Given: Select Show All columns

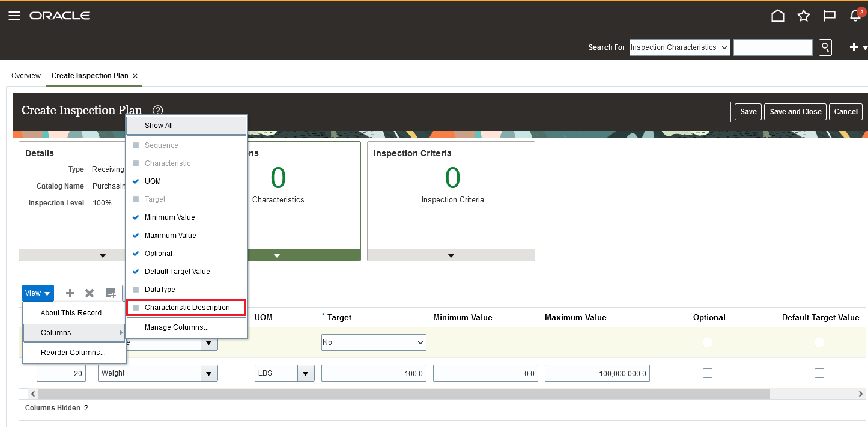Looking at the screenshot, I should point(186,126).
